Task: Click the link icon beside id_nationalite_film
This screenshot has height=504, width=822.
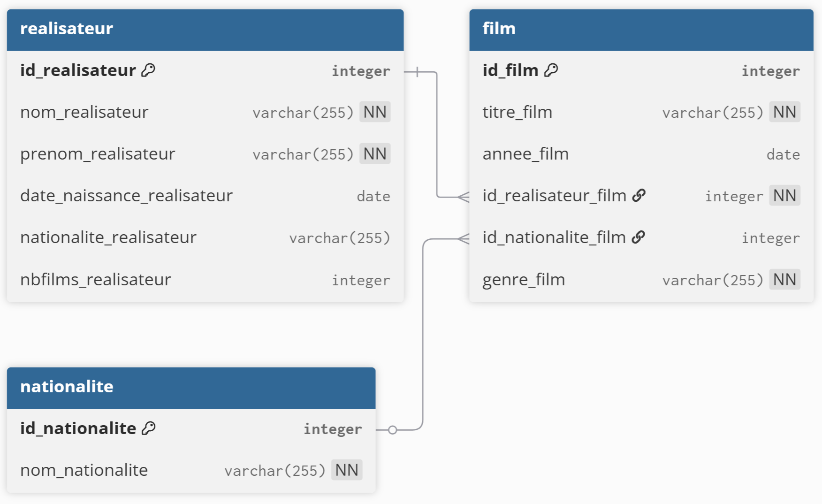Action: (639, 237)
